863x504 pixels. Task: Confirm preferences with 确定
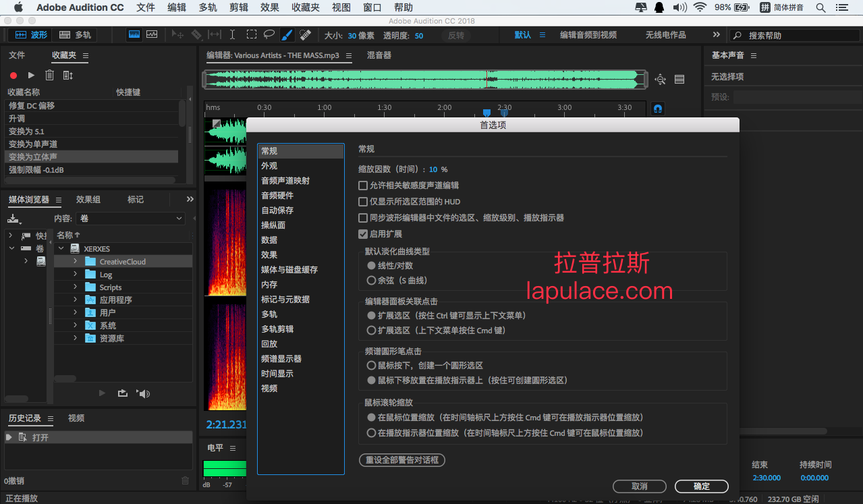point(702,486)
